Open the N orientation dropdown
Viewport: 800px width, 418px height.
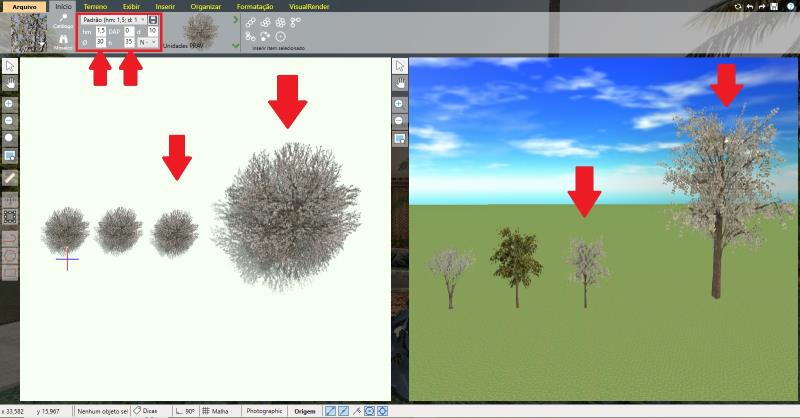click(x=148, y=42)
